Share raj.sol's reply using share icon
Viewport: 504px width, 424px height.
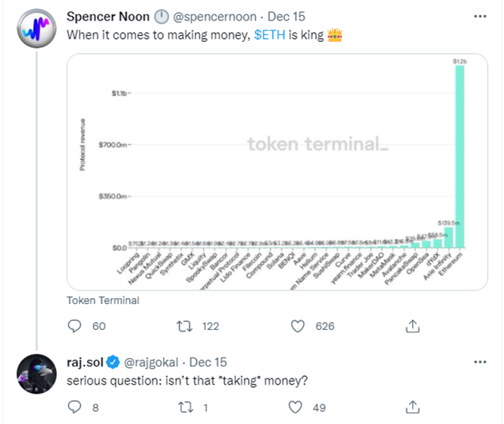(x=413, y=407)
